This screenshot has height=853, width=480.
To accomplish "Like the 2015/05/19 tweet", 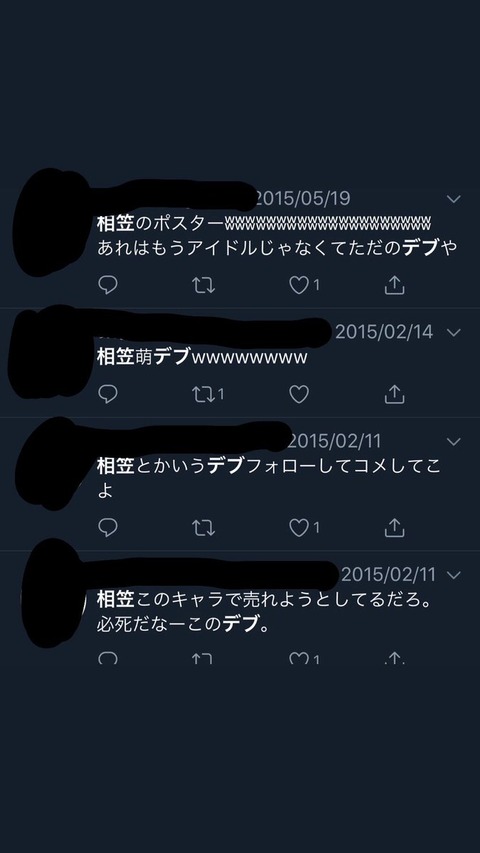I will click(x=299, y=285).
